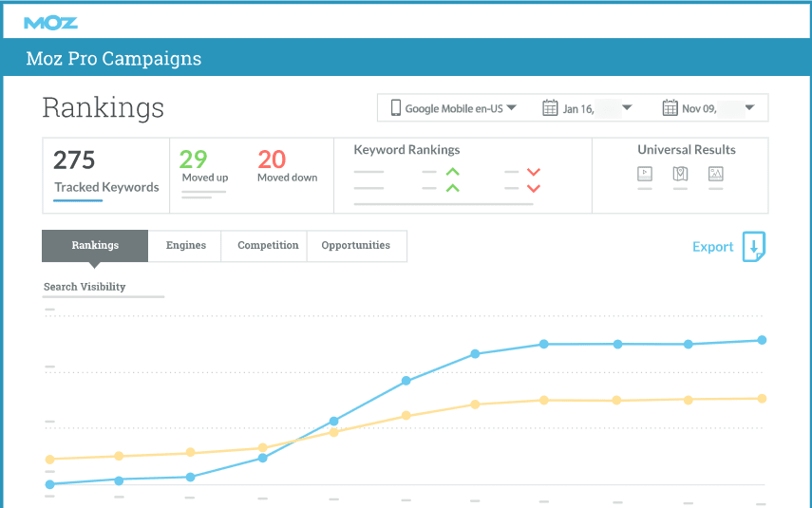Screen dimensions: 812x508
Task: Click the image universal result icon
Action: (716, 174)
